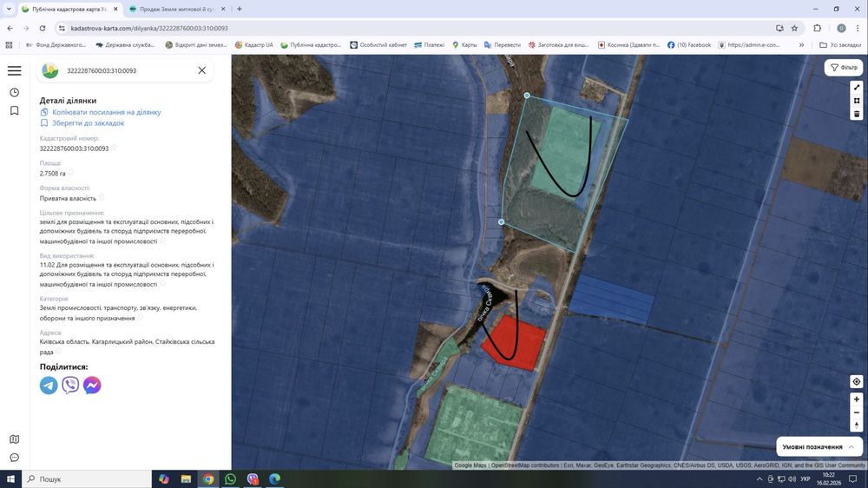Select the line measurement tool on map

point(857,87)
